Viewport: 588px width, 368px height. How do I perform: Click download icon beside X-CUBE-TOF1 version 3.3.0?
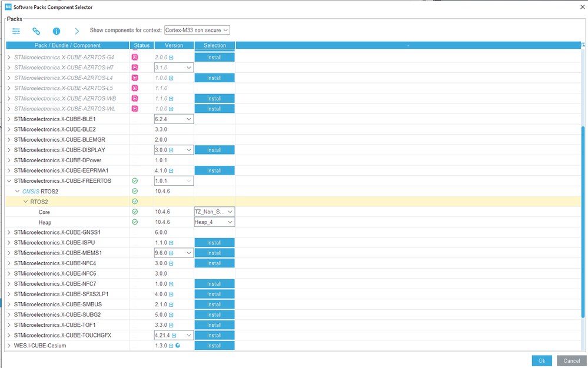point(171,325)
